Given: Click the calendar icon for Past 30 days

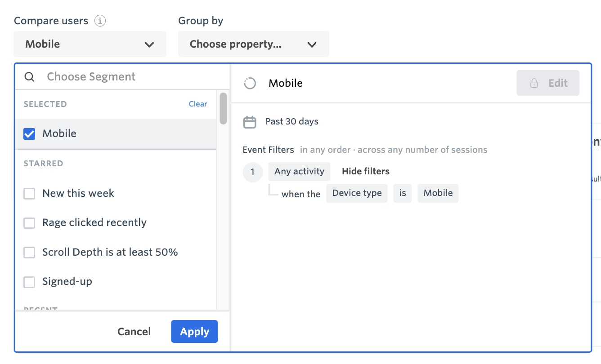Looking at the screenshot, I should (x=250, y=122).
